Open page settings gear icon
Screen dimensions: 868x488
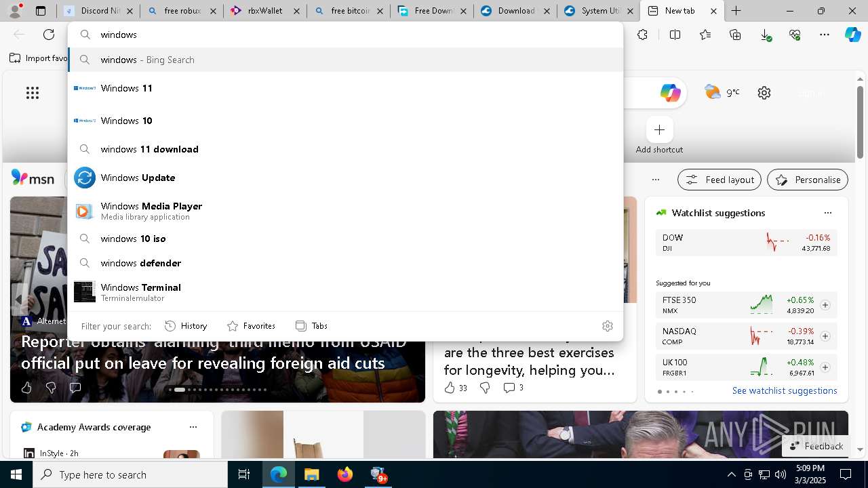point(764,93)
